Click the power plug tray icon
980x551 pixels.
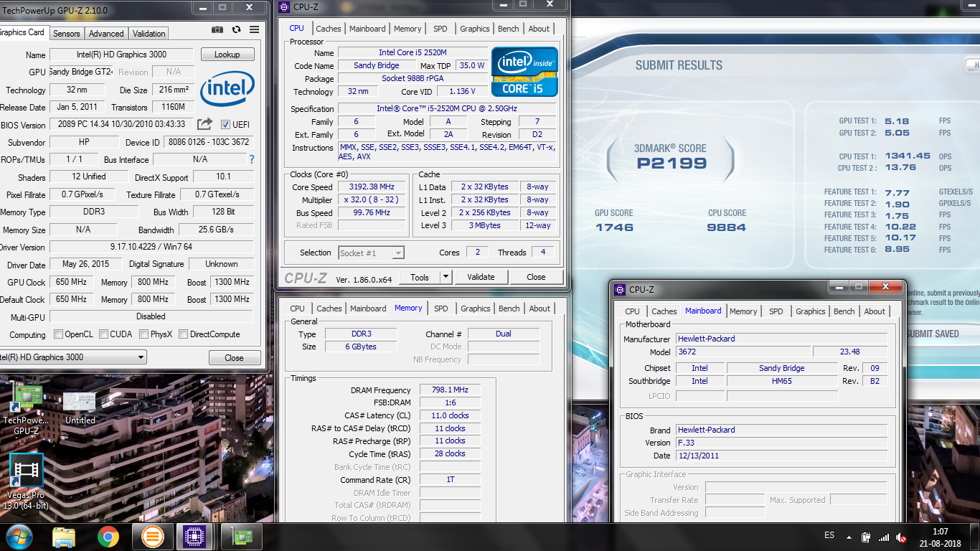pyautogui.click(x=866, y=537)
